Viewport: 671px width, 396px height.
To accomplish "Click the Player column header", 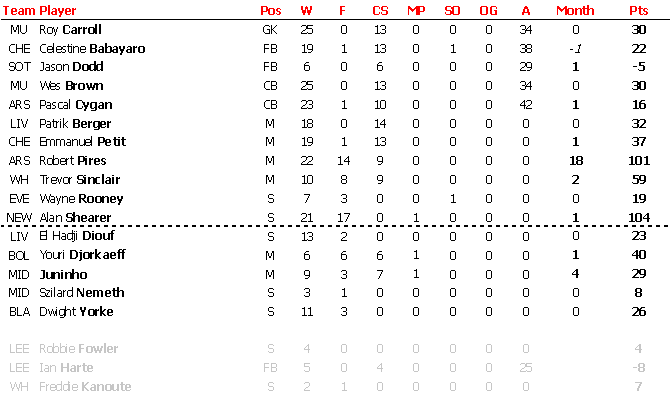I will [57, 11].
